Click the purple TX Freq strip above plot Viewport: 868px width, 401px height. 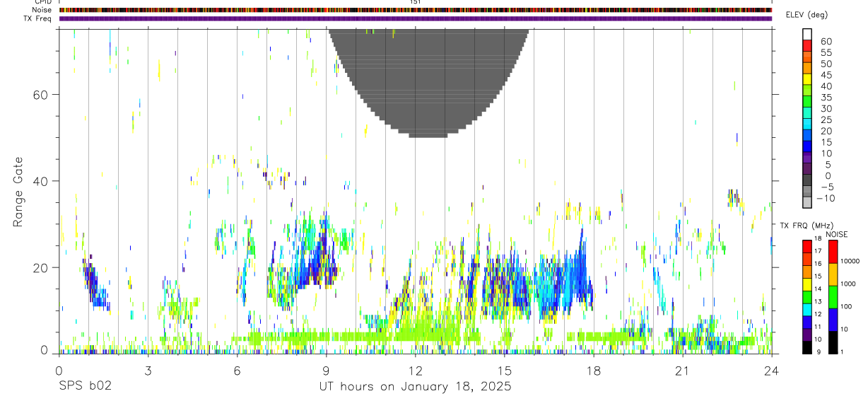pos(416,18)
